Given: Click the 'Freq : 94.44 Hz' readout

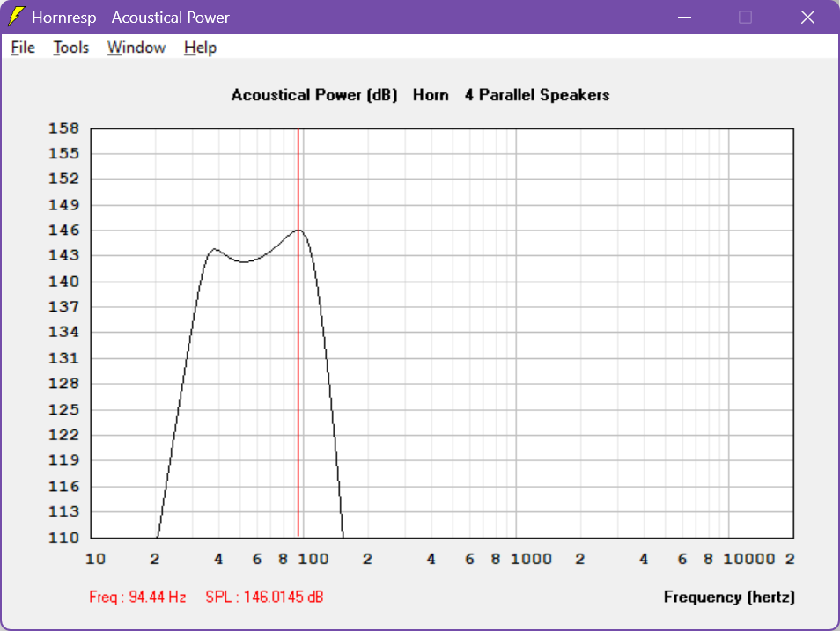Looking at the screenshot, I should tap(137, 597).
